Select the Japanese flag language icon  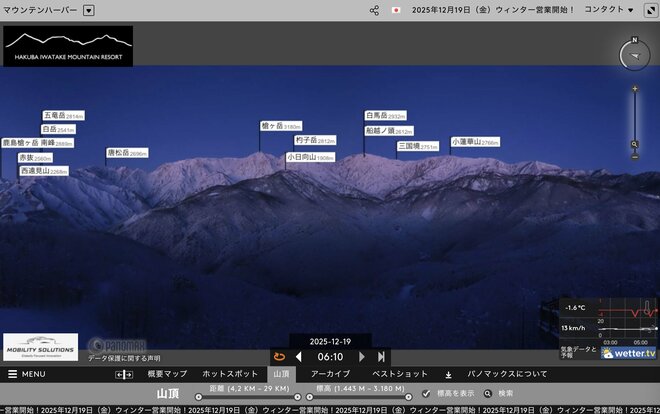pyautogui.click(x=396, y=10)
